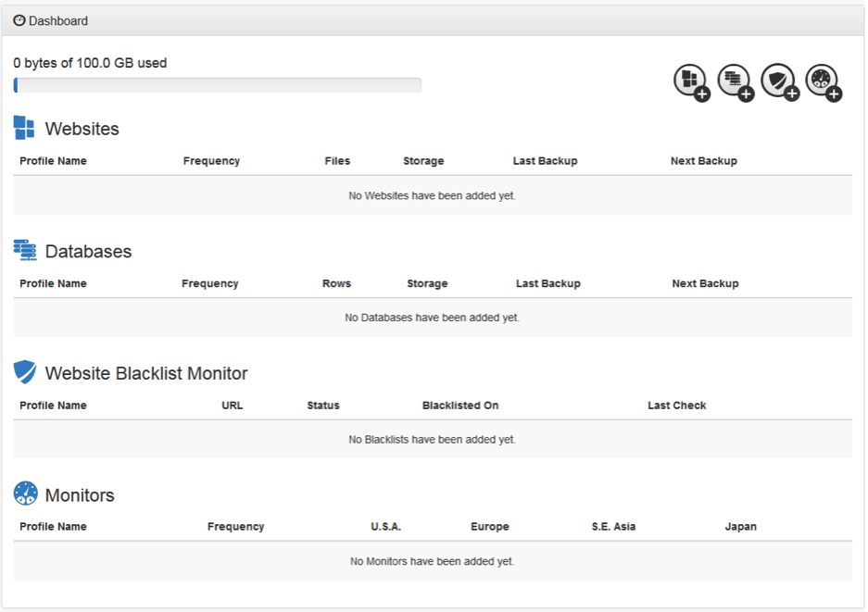Click the Dashboard panel title
This screenshot has width=868, height=612.
click(x=57, y=20)
